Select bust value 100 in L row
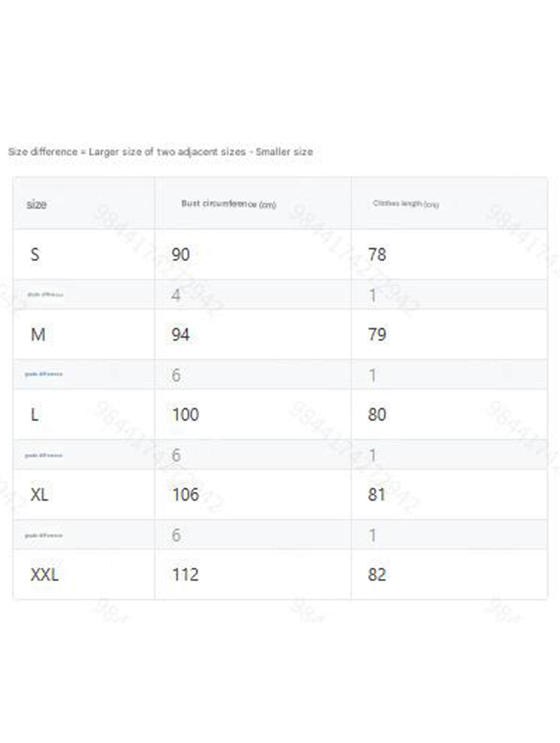 pos(186,415)
